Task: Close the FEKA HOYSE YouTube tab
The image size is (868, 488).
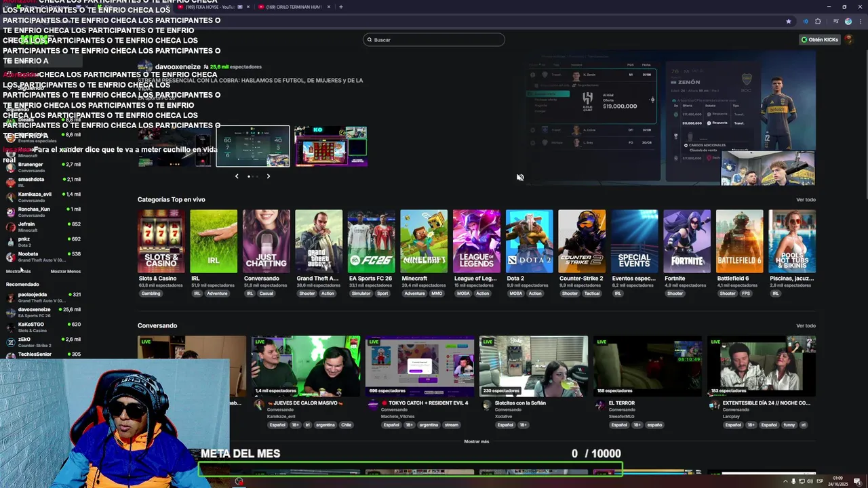Action: (x=248, y=7)
